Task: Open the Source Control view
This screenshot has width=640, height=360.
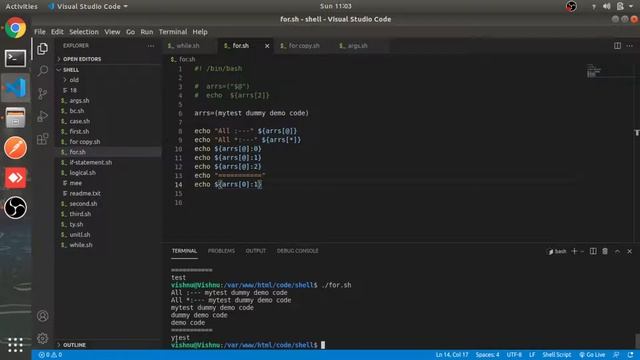Action: pyautogui.click(x=42, y=93)
